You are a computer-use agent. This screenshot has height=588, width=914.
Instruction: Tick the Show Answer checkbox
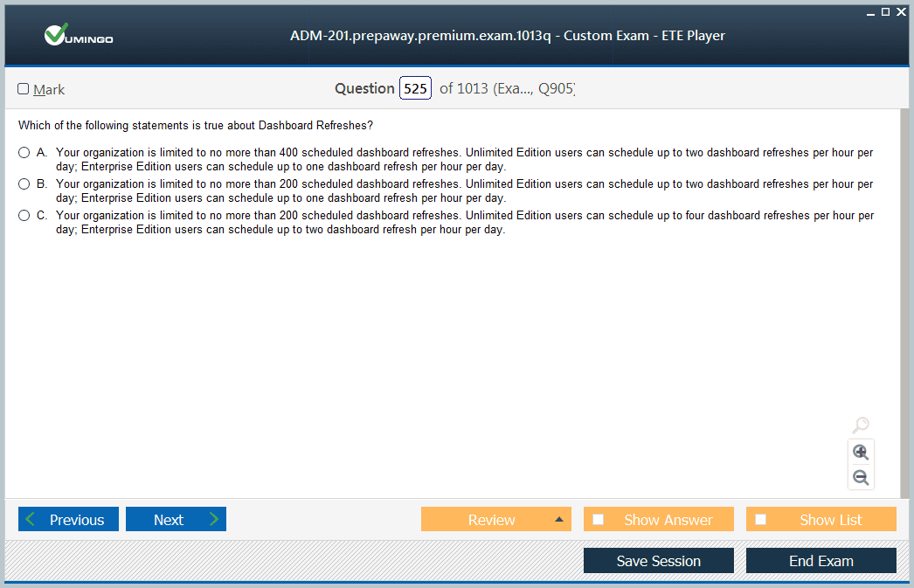point(599,520)
